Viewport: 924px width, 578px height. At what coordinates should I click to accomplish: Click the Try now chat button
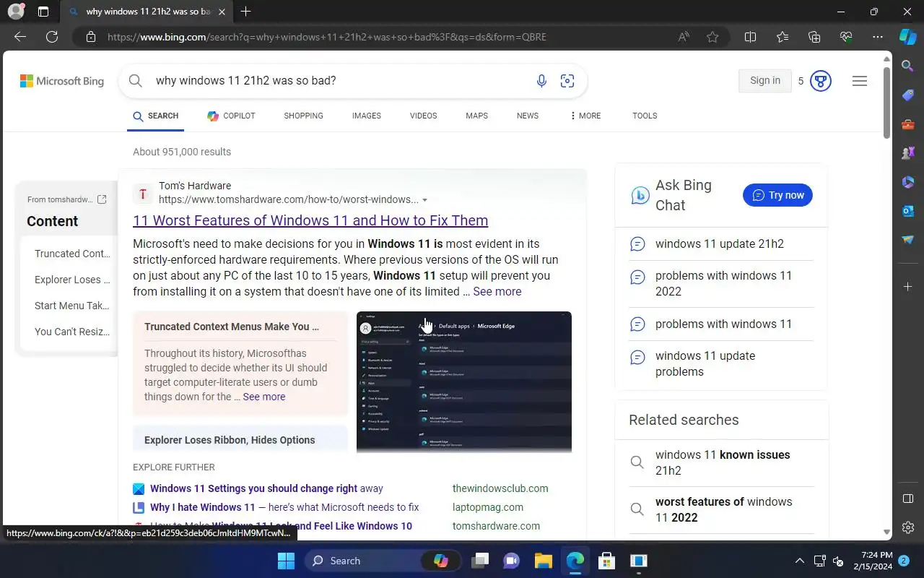click(x=777, y=195)
